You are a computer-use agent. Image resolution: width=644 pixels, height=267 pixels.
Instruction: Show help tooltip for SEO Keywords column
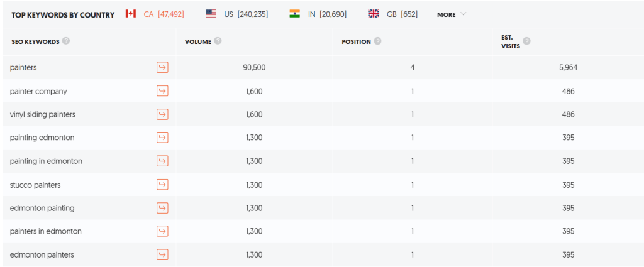click(66, 41)
